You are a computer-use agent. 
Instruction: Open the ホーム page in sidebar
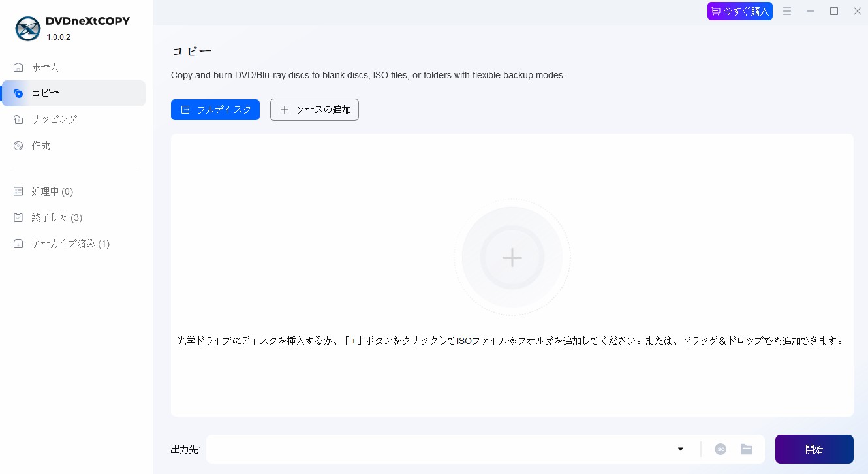pos(73,67)
